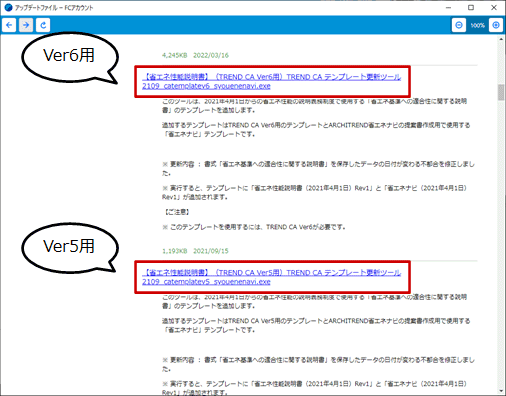Minimize the アップデートファイル window
This screenshot has width=506, height=396.
(x=448, y=7)
